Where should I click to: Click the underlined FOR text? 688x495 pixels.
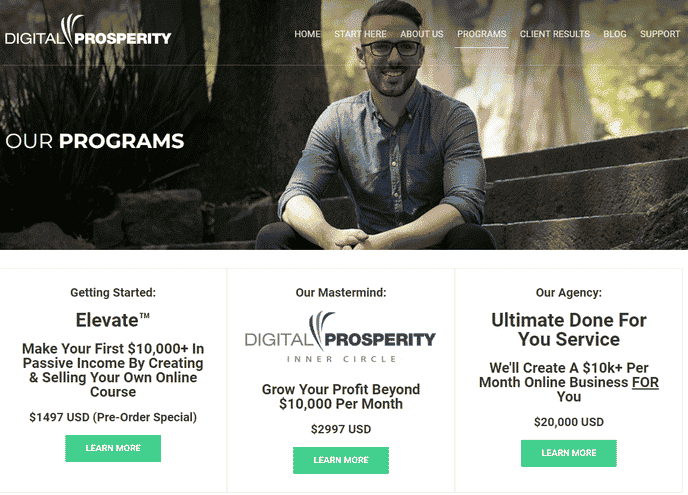645,382
